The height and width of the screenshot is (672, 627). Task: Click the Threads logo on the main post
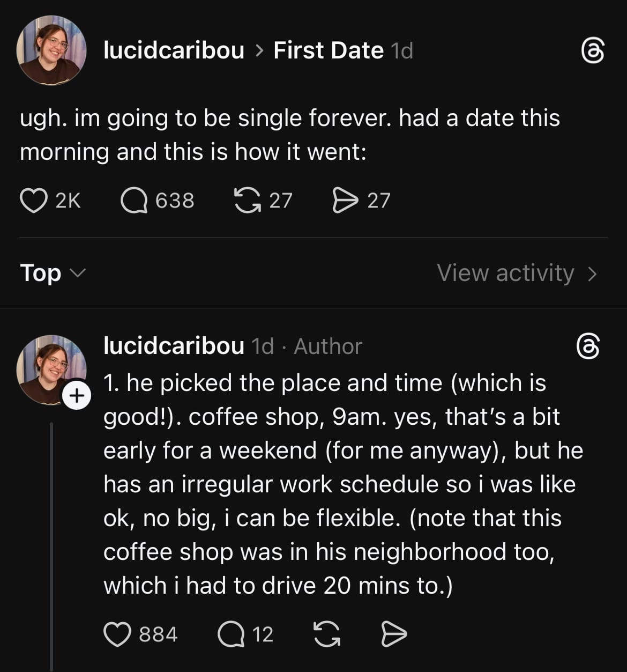click(593, 51)
